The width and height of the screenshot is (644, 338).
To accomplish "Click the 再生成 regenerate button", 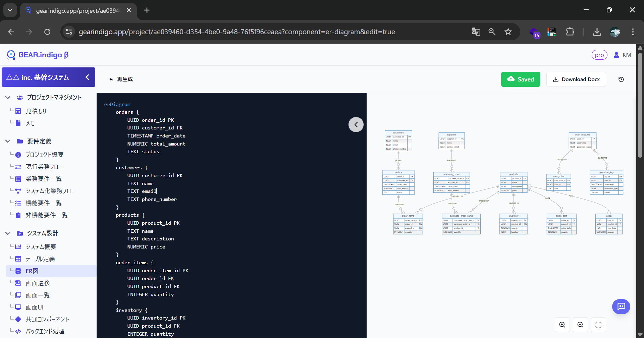I will pyautogui.click(x=121, y=79).
